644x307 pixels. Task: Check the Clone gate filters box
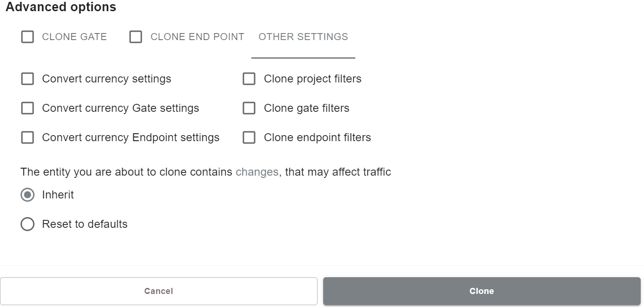point(249,108)
